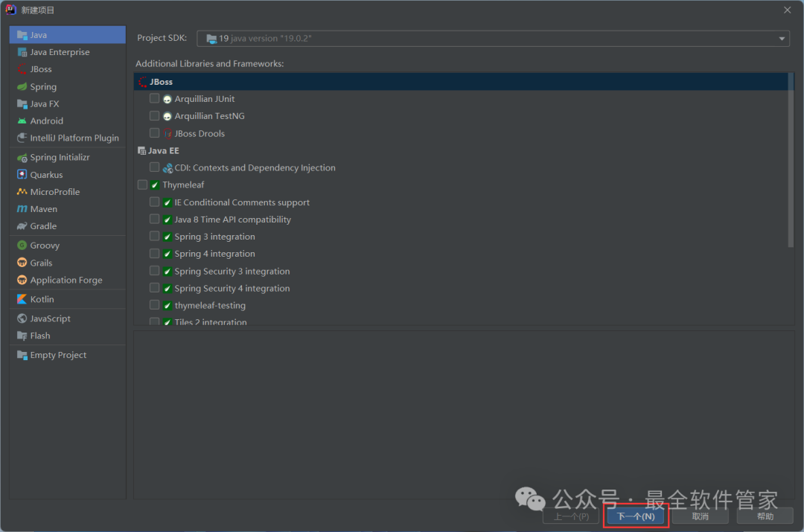
Task: Click the Kotlin logo icon
Action: click(x=22, y=299)
